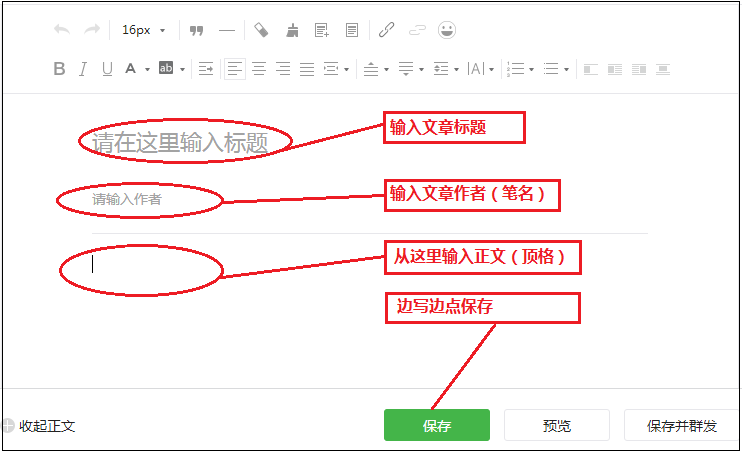Align text left
The width and height of the screenshot is (742, 452).
(x=235, y=69)
